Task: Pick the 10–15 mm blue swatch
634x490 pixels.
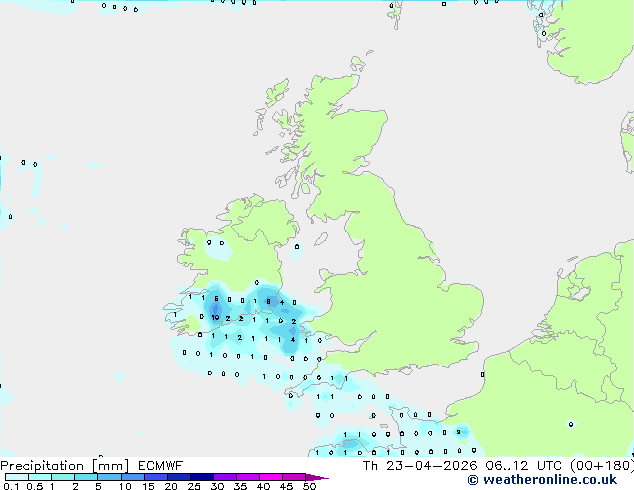Action: 132,477
